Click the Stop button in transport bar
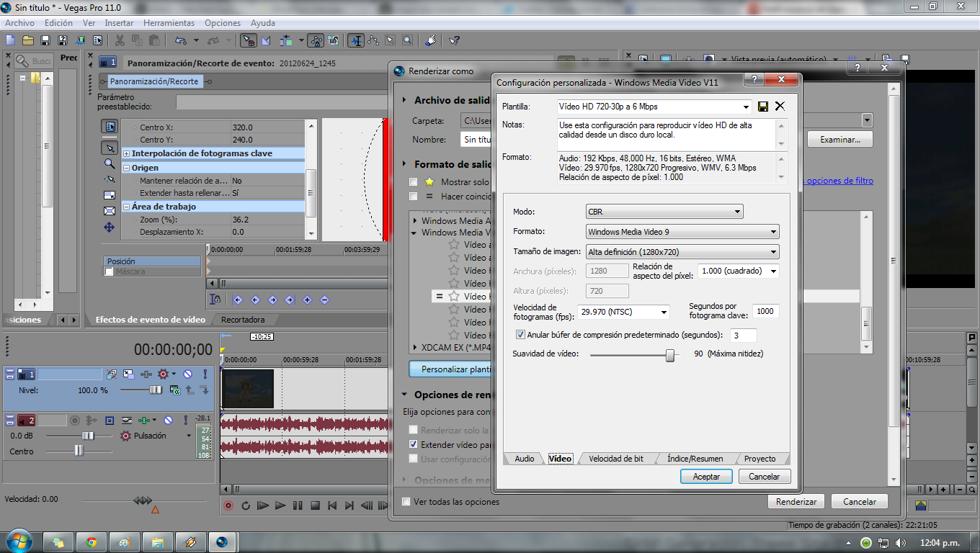980x553 pixels. pos(315,505)
